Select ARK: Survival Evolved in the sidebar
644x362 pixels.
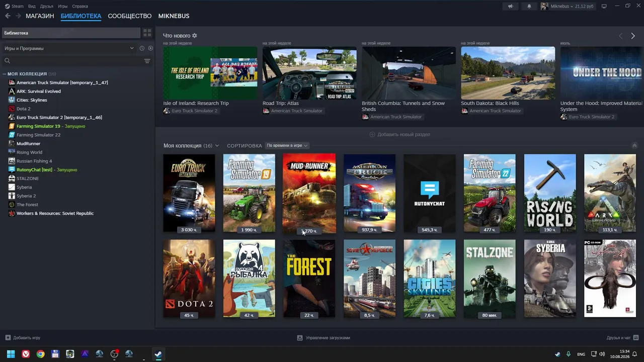pyautogui.click(x=39, y=91)
